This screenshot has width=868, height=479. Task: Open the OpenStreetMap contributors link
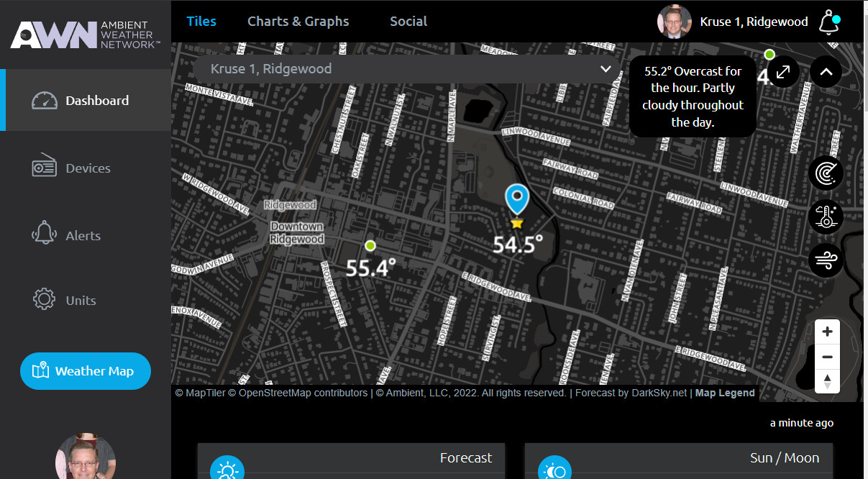click(x=298, y=393)
